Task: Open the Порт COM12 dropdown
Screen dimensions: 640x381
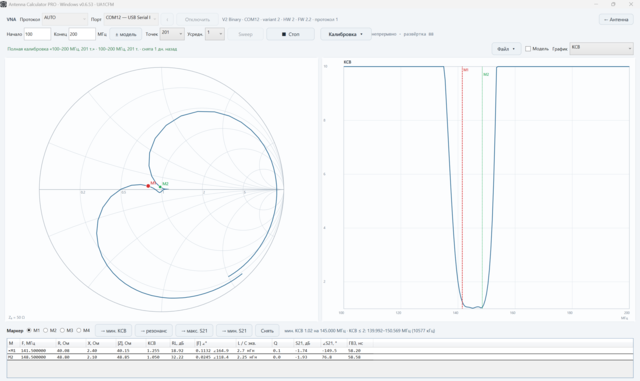Action: pos(131,19)
